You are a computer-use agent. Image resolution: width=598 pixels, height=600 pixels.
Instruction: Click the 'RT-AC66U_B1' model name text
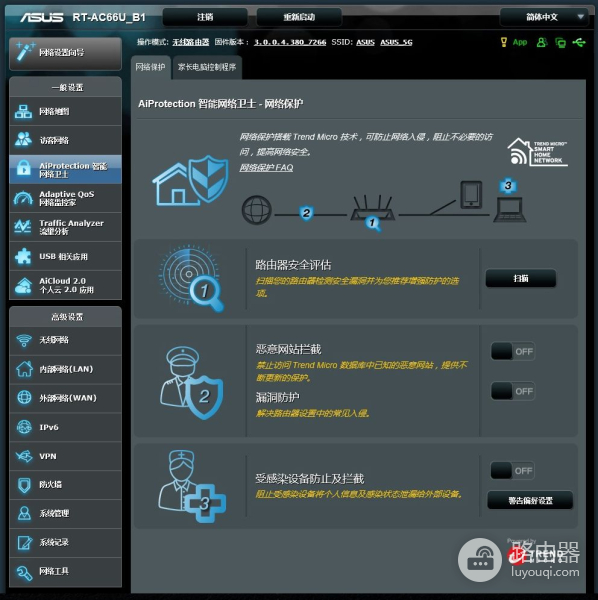pos(109,17)
